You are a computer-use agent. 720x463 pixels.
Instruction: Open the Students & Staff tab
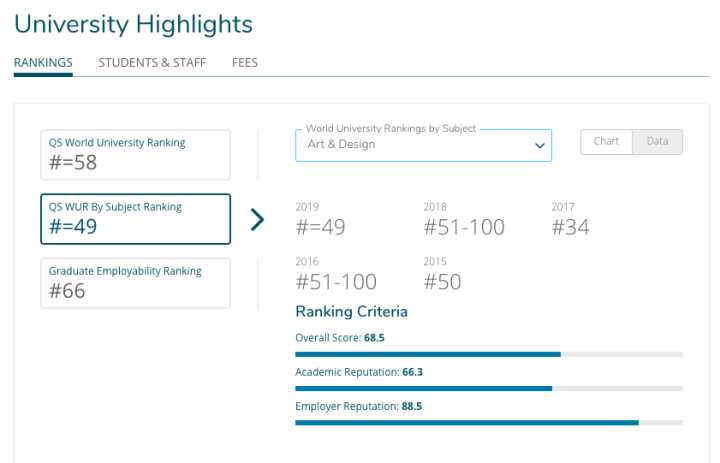click(x=152, y=62)
